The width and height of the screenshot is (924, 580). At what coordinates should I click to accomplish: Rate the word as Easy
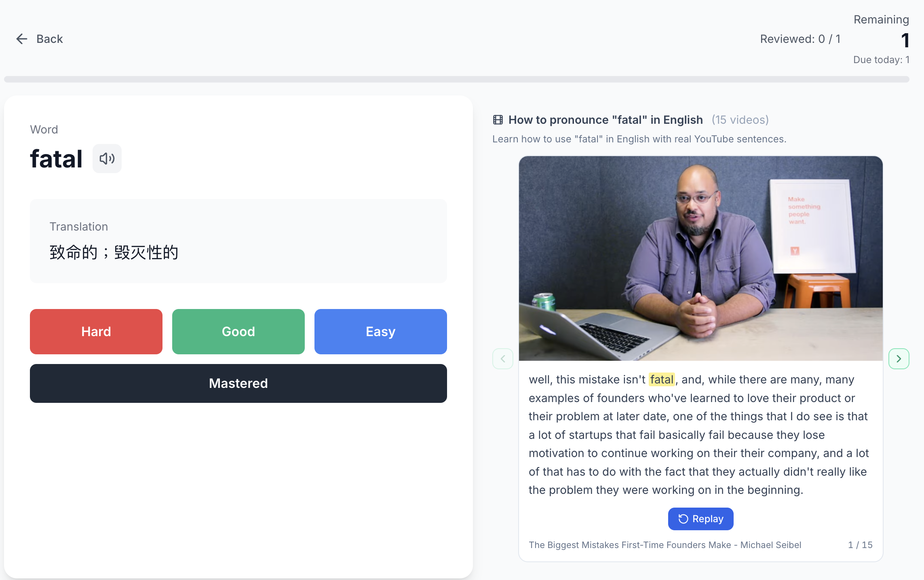tap(381, 332)
